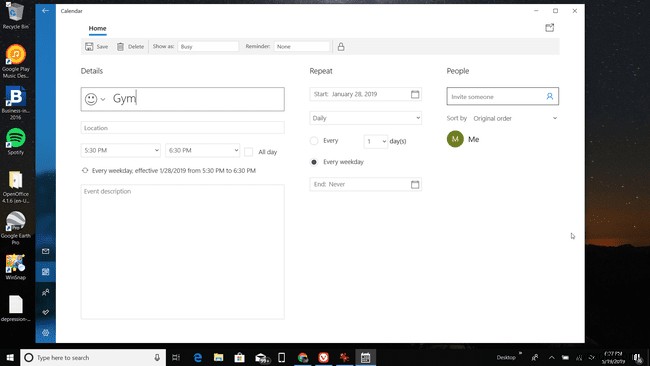Screen dimensions: 650x366
Task: Click the microphone icon in search box
Action: (x=157, y=357)
